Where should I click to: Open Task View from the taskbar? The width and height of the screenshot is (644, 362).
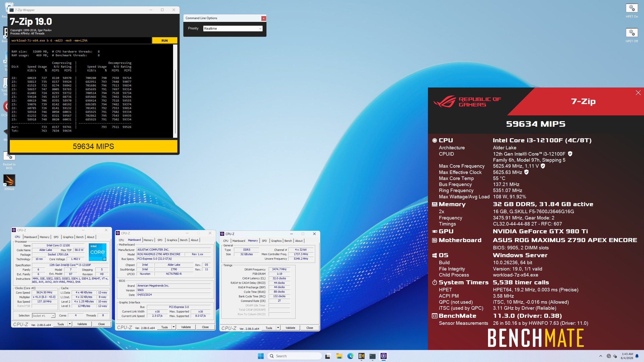click(x=328, y=356)
